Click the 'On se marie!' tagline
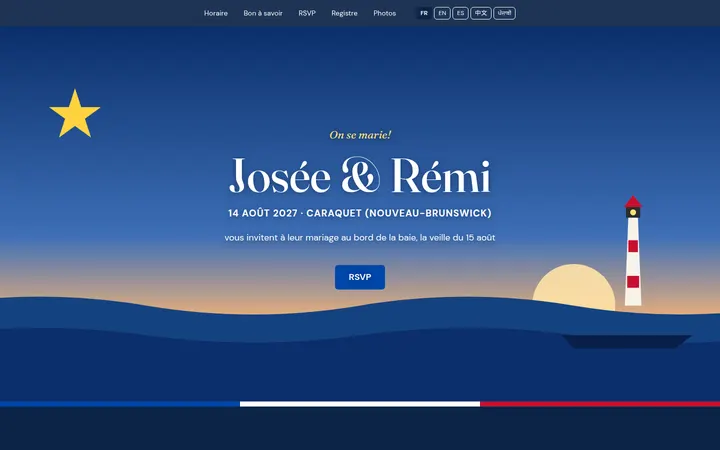The width and height of the screenshot is (720, 450). pos(360,135)
